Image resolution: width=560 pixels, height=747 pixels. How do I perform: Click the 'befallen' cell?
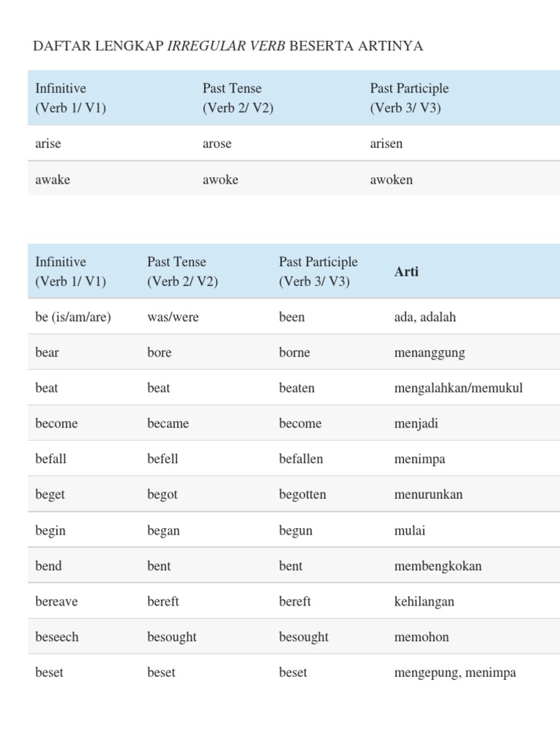[x=300, y=460]
